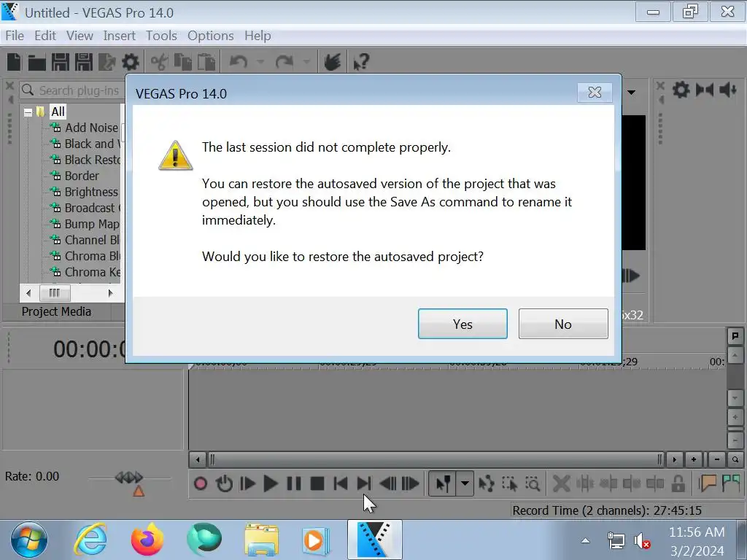Click the Cut scissors icon
The height and width of the screenshot is (560, 747).
pyautogui.click(x=160, y=62)
